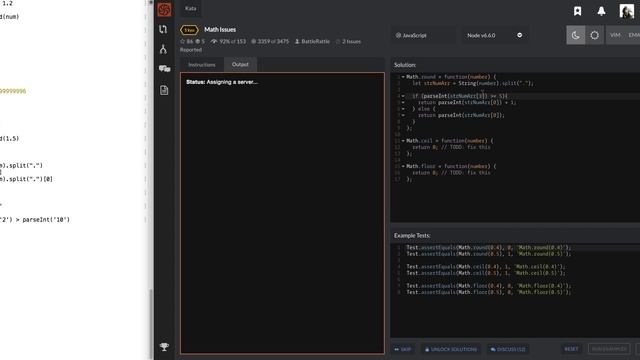Click the Unlock Solutions button

pyautogui.click(x=451, y=349)
